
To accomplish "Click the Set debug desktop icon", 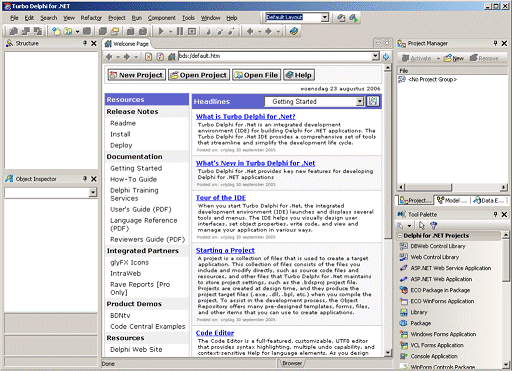I will tap(353, 18).
